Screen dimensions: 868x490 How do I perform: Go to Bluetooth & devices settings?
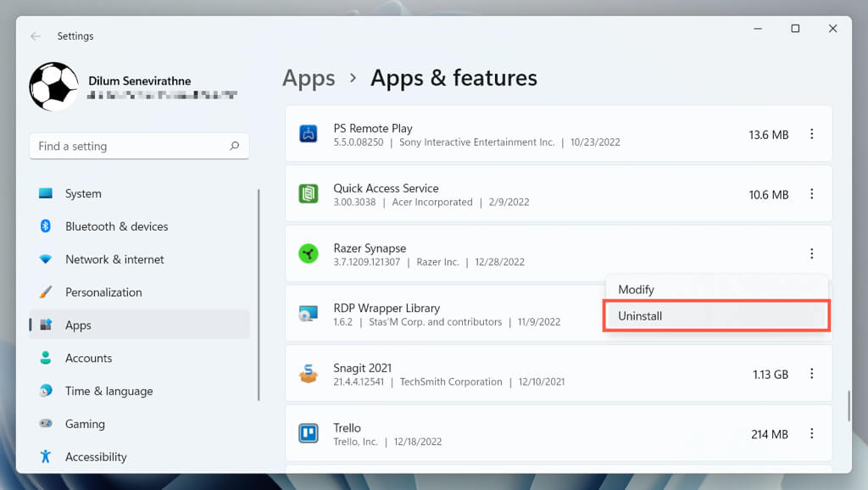[x=116, y=226]
